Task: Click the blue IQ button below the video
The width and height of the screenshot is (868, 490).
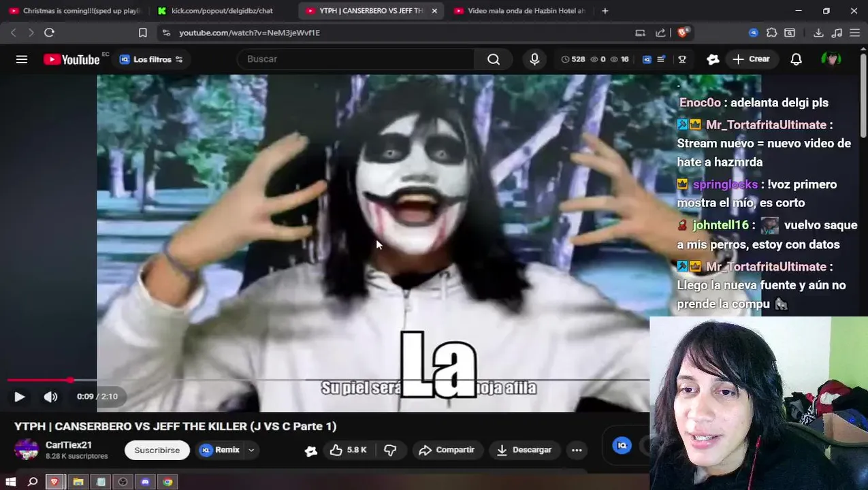Action: click(622, 445)
